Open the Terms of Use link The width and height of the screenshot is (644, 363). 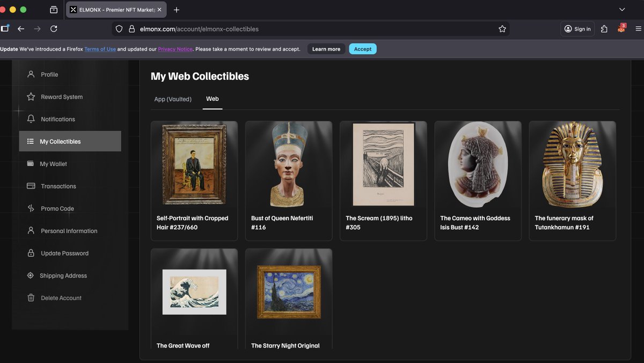(x=100, y=49)
